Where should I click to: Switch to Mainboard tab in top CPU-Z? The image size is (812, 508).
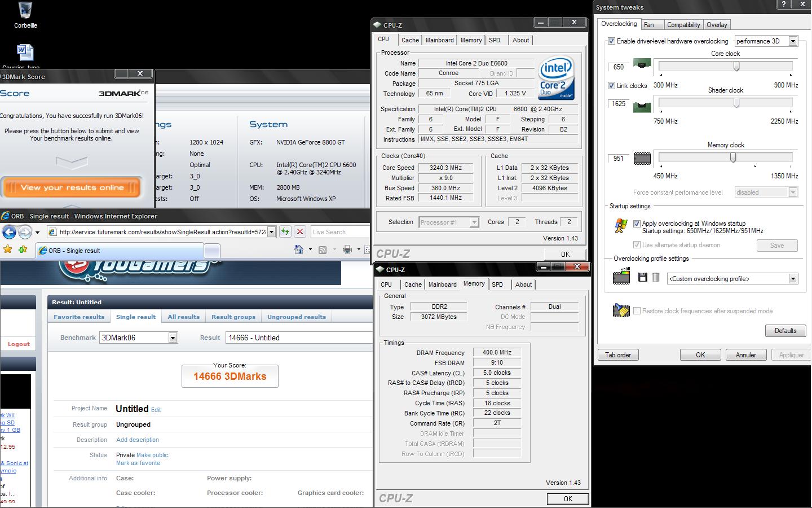pos(440,40)
